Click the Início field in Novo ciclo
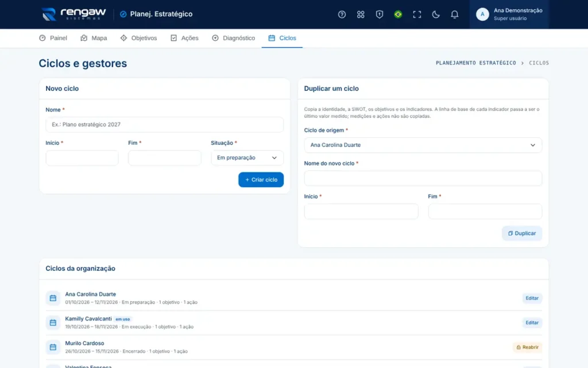The image size is (588, 368). pyautogui.click(x=82, y=158)
